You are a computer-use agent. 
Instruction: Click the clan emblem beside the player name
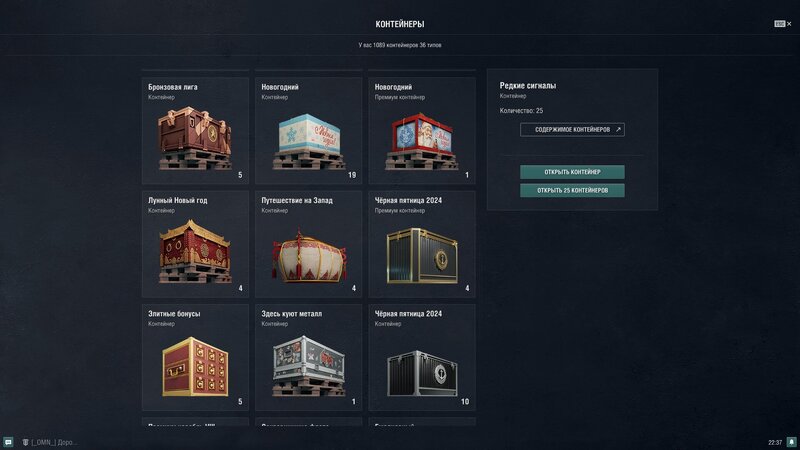[x=26, y=442]
